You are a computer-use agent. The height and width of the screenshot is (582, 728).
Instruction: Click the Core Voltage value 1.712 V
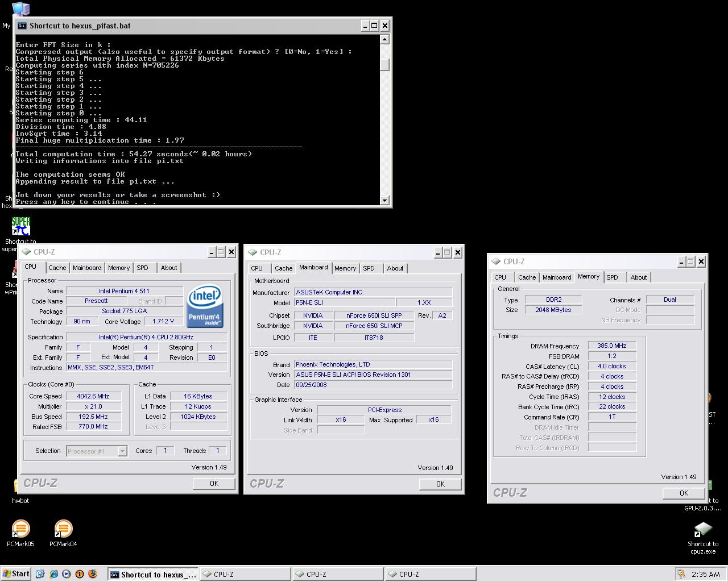(163, 321)
